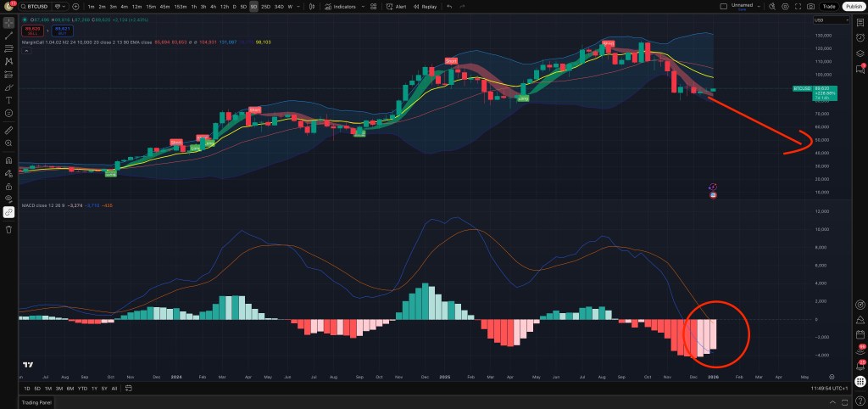Click the go-to-date calendar icon
This screenshot has height=409, width=868.
(127, 388)
